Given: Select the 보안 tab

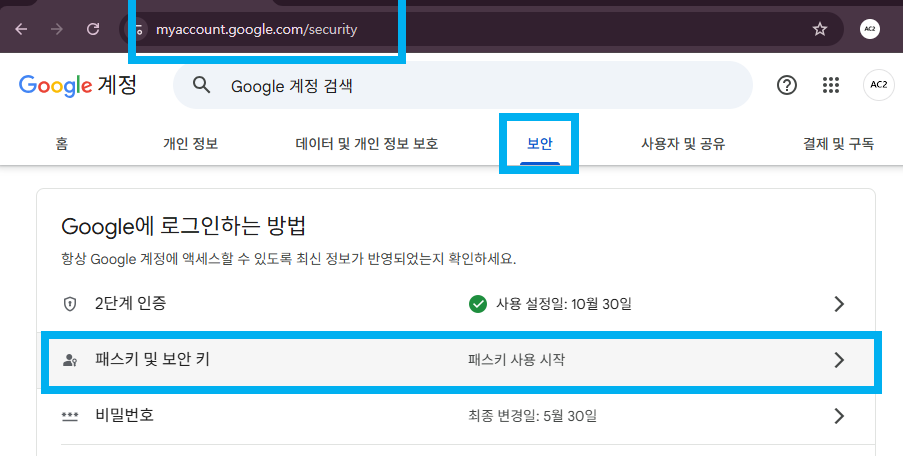Looking at the screenshot, I should coord(540,143).
